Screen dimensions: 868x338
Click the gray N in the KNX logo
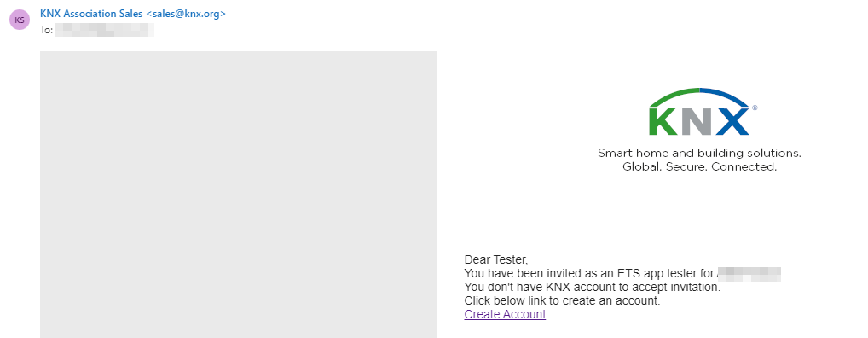coord(695,121)
